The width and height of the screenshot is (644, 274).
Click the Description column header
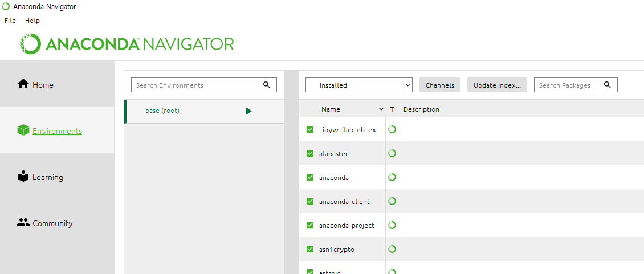[x=421, y=109]
